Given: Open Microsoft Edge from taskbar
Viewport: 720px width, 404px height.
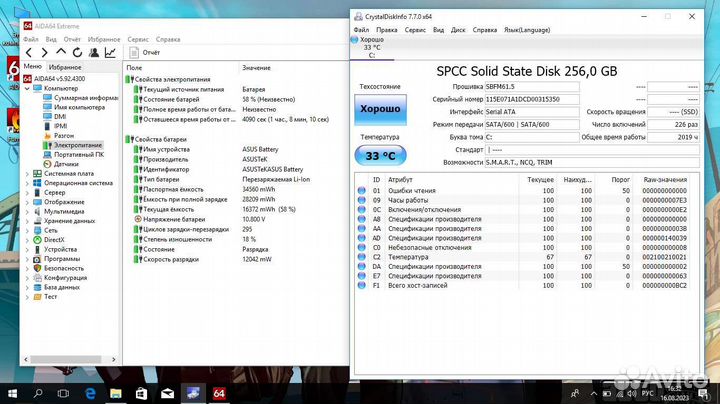Looking at the screenshot, I should (x=90, y=393).
